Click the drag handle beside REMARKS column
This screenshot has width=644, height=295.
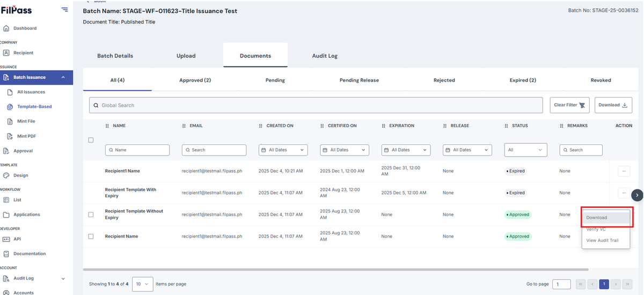tap(561, 126)
